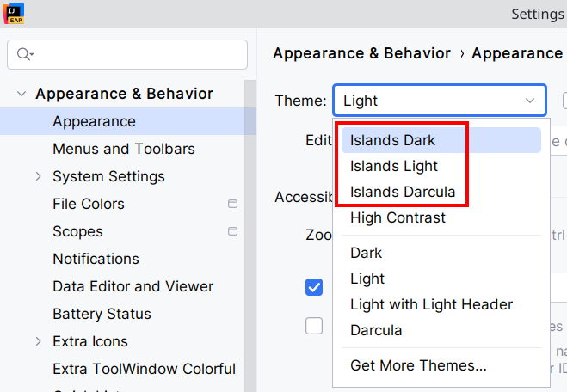Focus the settings search field
567x392 pixels.
[138, 54]
